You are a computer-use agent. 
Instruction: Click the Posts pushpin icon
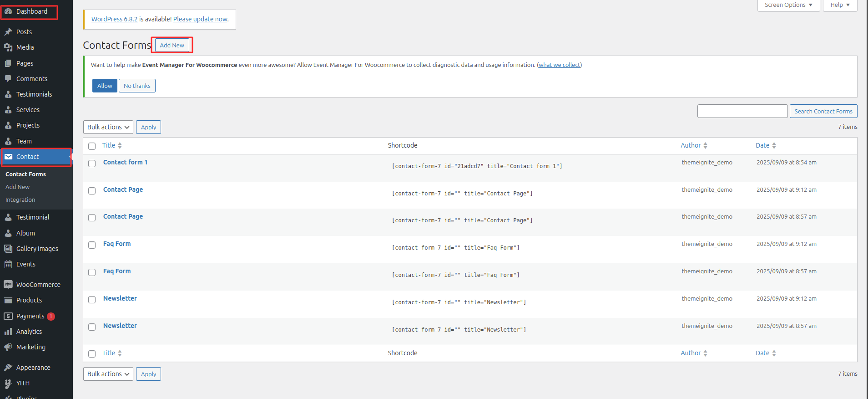tap(8, 32)
